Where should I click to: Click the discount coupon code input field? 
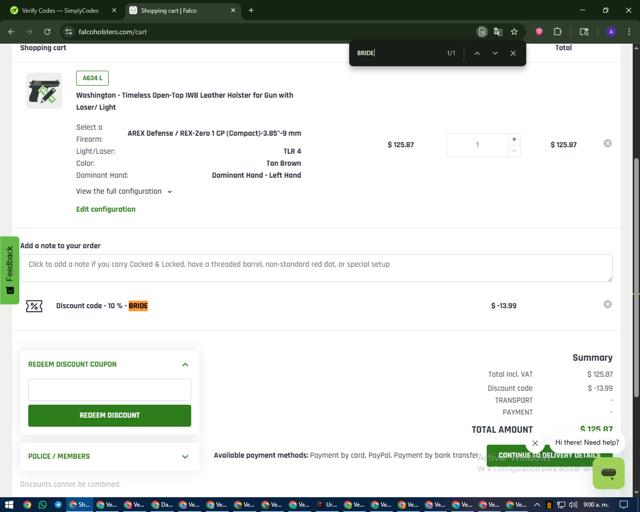pos(109,390)
